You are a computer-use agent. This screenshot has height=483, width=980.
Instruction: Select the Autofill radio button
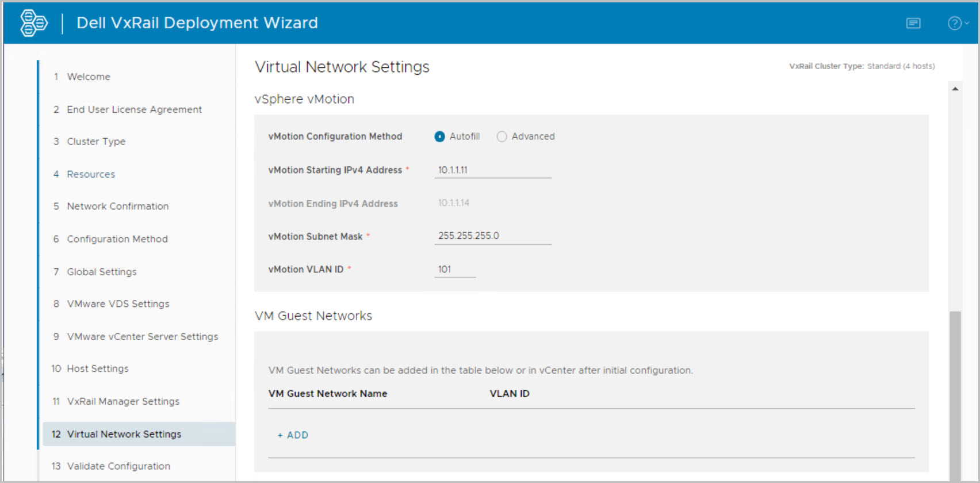click(440, 136)
